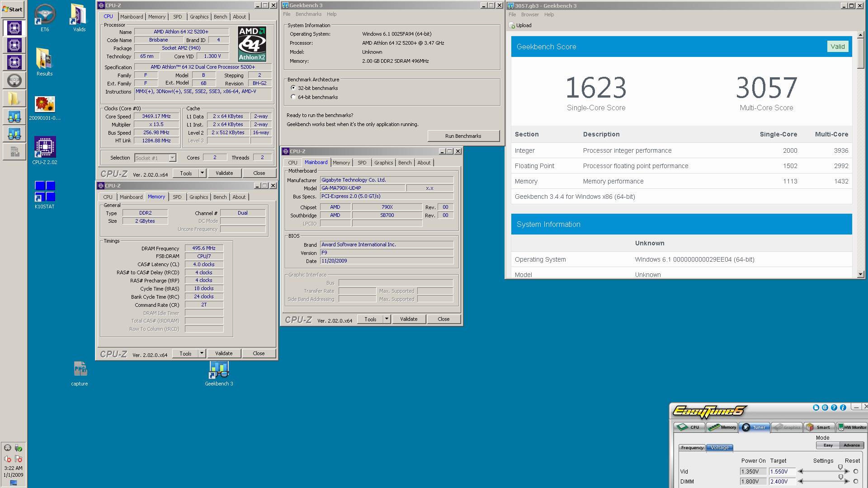Click Validate in the CPU-Z CPU window
This screenshot has height=488, width=868.
pos(224,173)
